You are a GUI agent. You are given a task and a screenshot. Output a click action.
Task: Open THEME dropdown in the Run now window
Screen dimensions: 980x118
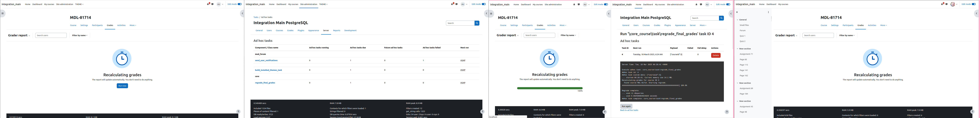coord(79,4)
